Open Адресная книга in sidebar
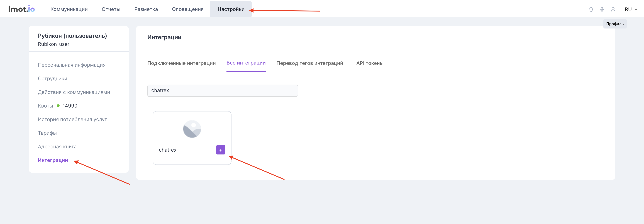 pos(57,147)
